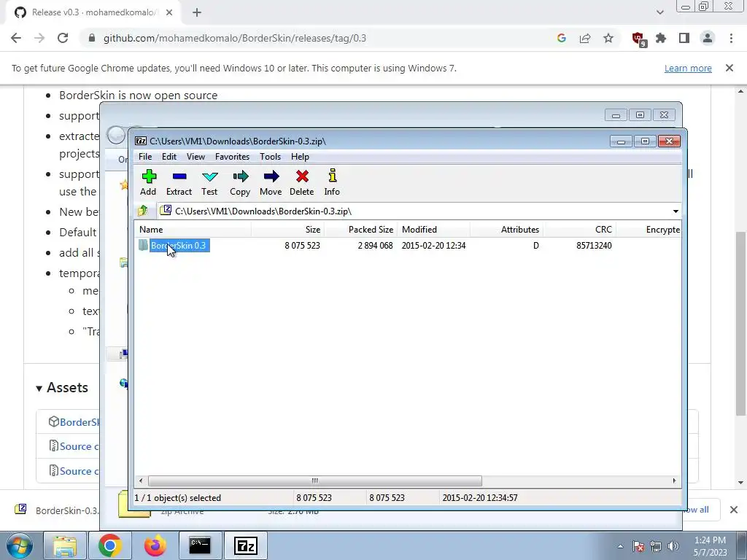Click the Copy toolbar icon in 7-Zip
The height and width of the screenshot is (560, 747).
pos(239,182)
